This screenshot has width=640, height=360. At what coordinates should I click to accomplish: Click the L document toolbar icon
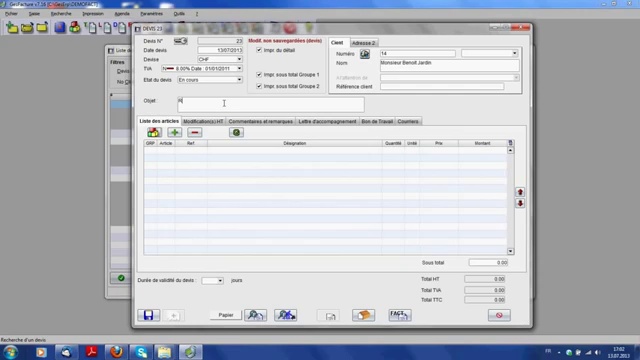tap(105, 27)
